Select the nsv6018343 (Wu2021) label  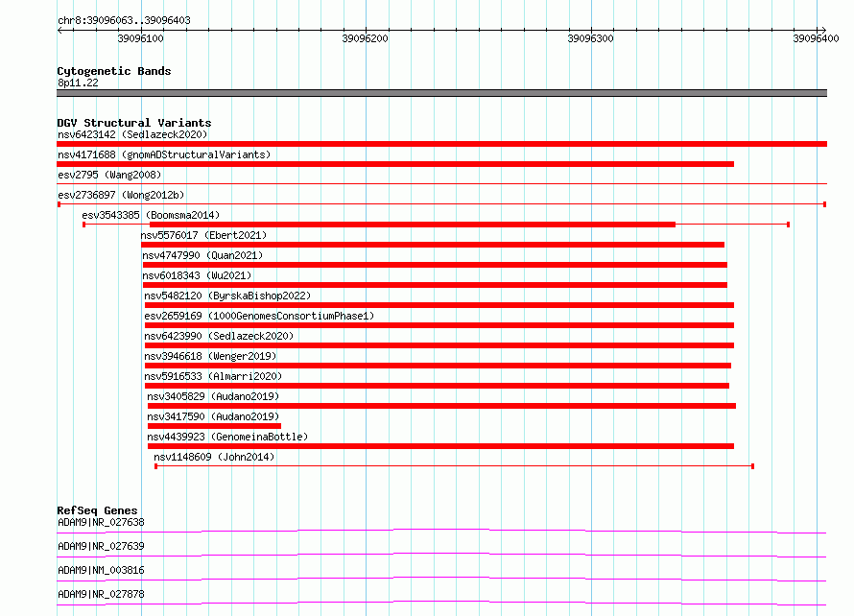click(197, 275)
